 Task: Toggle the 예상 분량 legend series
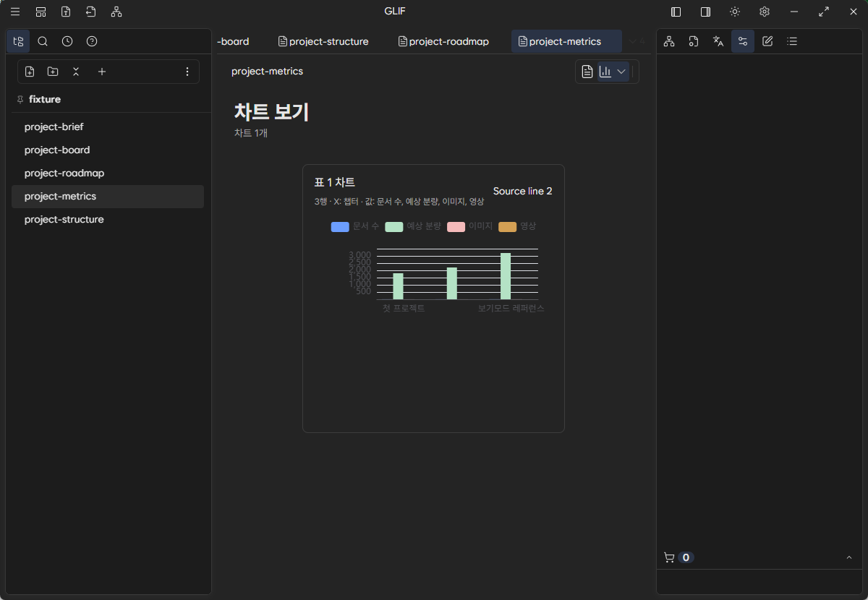[413, 226]
